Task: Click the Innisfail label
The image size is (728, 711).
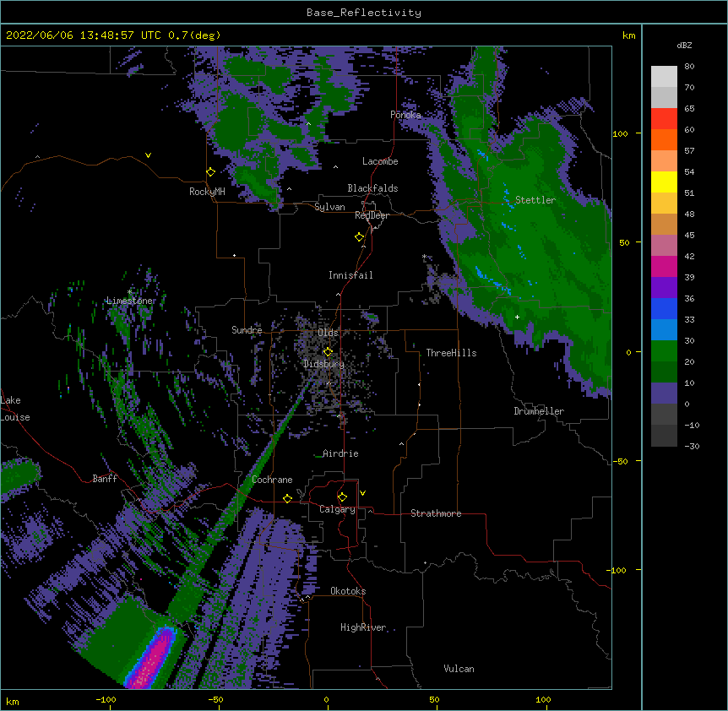Action: pos(350,275)
